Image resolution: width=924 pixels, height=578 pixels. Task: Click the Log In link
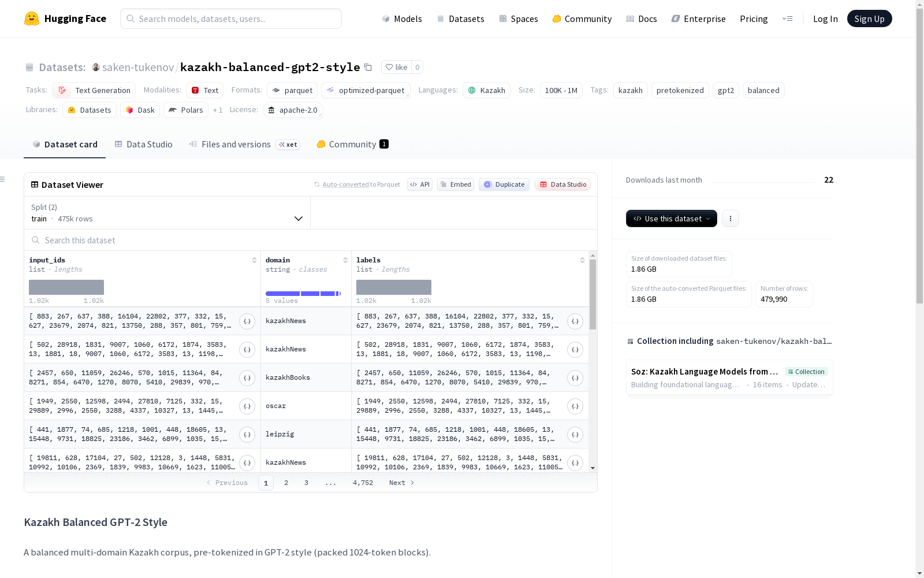click(825, 18)
